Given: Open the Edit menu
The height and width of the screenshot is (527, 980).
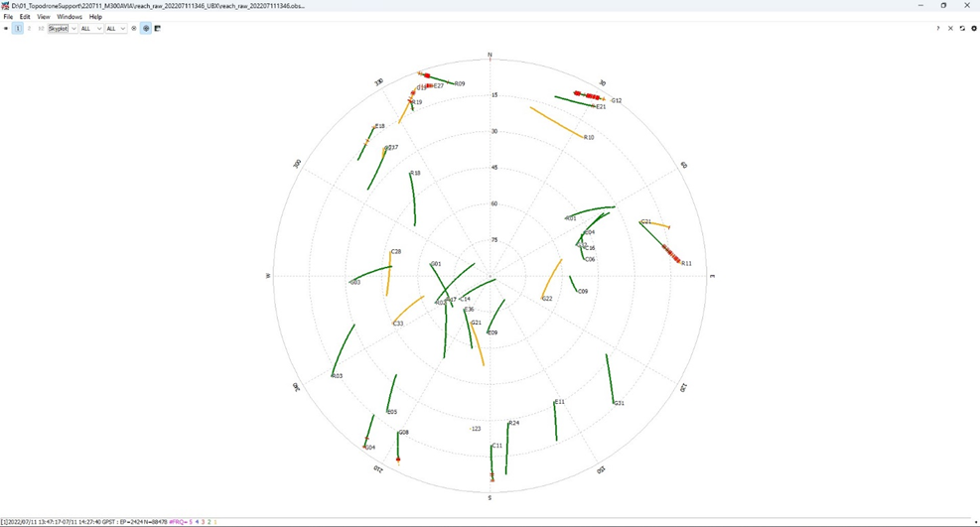Looking at the screenshot, I should (x=25, y=17).
